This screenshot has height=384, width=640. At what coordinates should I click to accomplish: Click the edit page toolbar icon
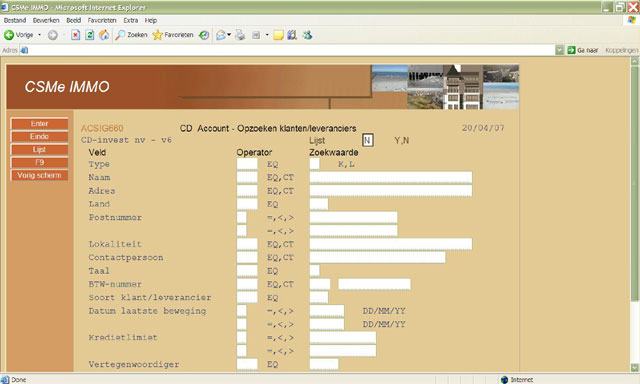pos(256,35)
